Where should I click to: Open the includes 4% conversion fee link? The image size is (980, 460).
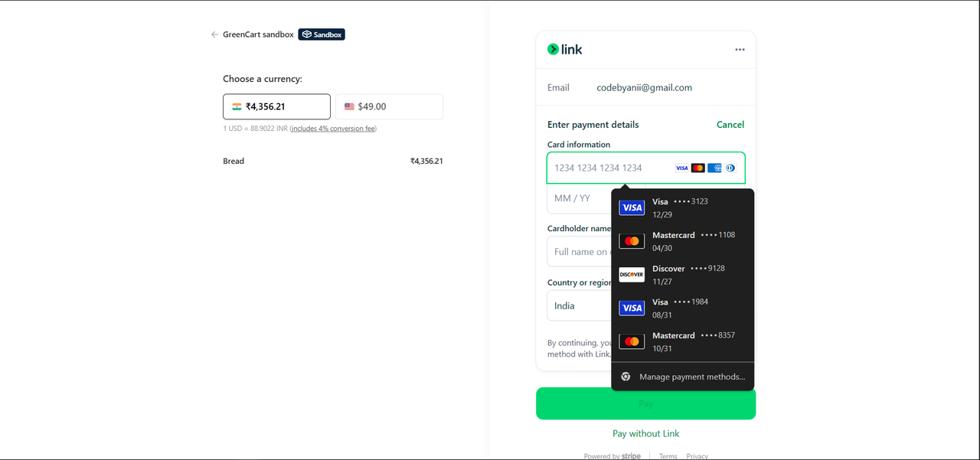tap(333, 129)
